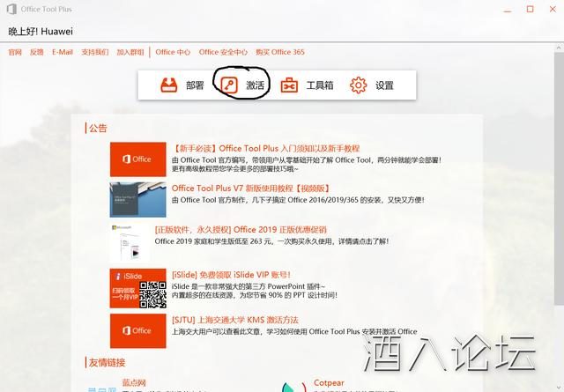The image size is (564, 392).
Task: Click the iSlide QR code thumbnail
Action: point(138,288)
